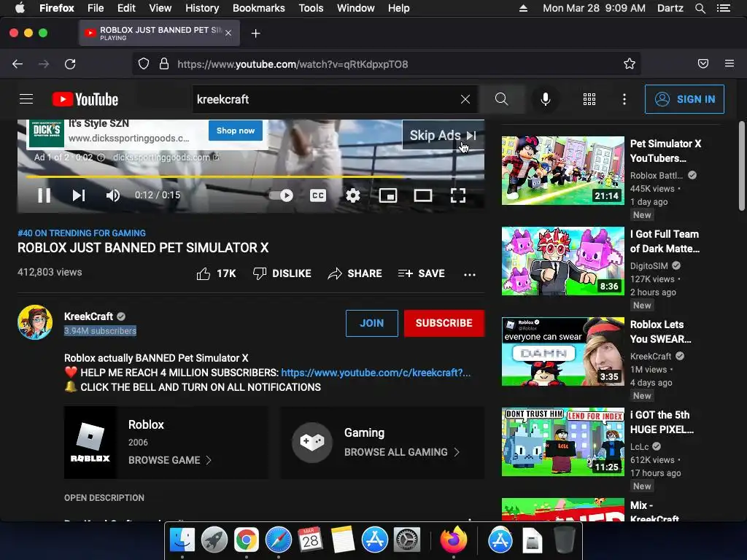This screenshot has height=560, width=747.
Task: Click BROWSE GAME for Roblox
Action: pyautogui.click(x=169, y=460)
